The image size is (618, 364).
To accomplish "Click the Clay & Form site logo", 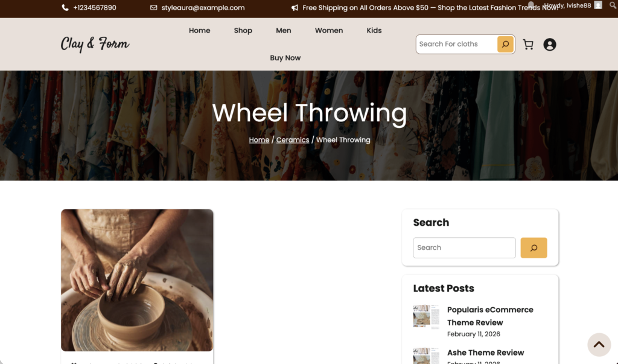I will click(x=95, y=44).
